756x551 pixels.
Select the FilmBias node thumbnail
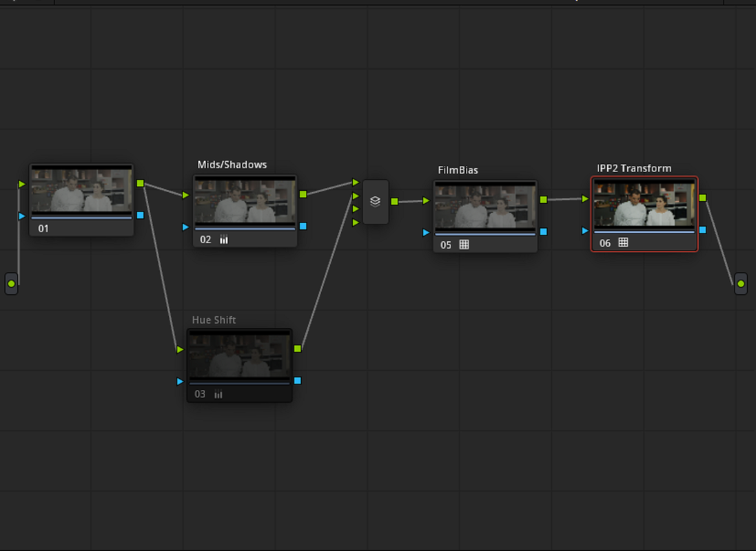tap(485, 207)
